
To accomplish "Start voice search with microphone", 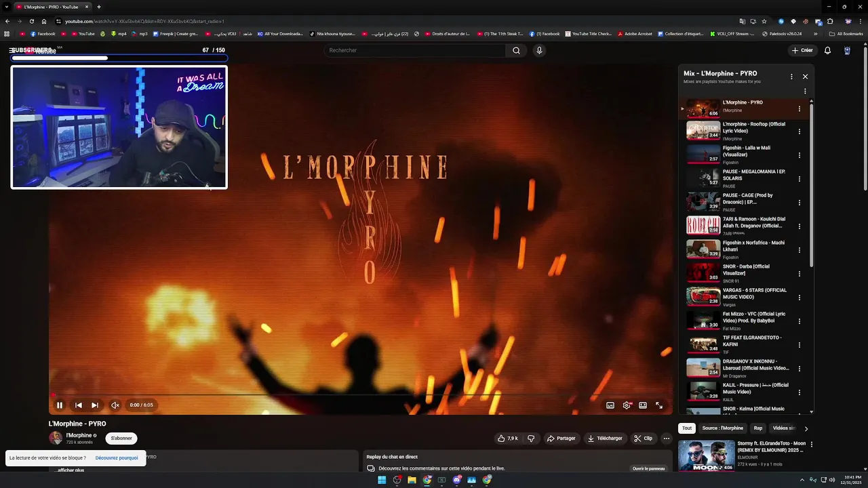I will pyautogui.click(x=539, y=50).
